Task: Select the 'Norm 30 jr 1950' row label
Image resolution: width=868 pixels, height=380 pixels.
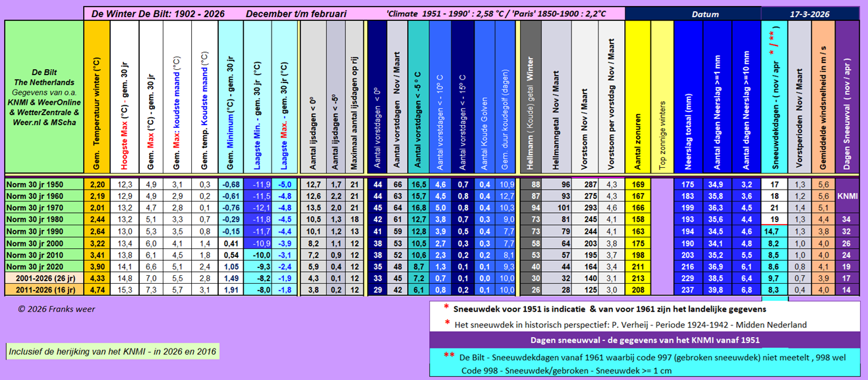Action: tap(43, 184)
